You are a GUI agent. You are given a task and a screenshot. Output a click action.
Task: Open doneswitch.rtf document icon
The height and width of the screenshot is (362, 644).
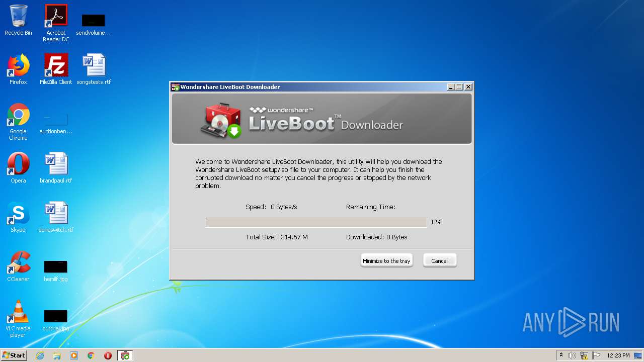56,217
